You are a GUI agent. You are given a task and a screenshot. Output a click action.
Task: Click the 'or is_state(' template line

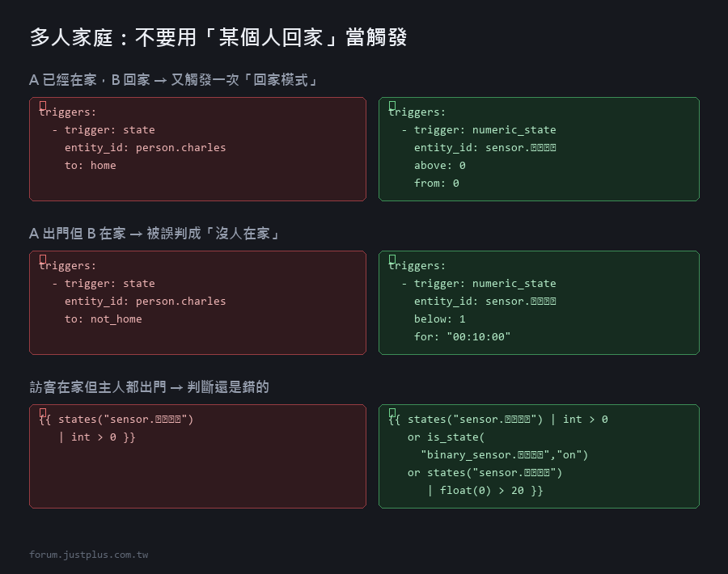coord(446,437)
